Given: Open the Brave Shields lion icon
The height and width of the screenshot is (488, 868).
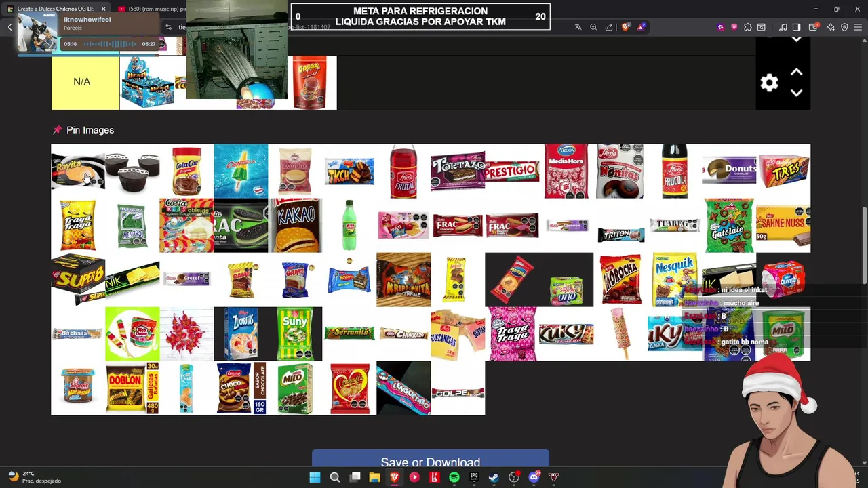Looking at the screenshot, I should tap(625, 27).
